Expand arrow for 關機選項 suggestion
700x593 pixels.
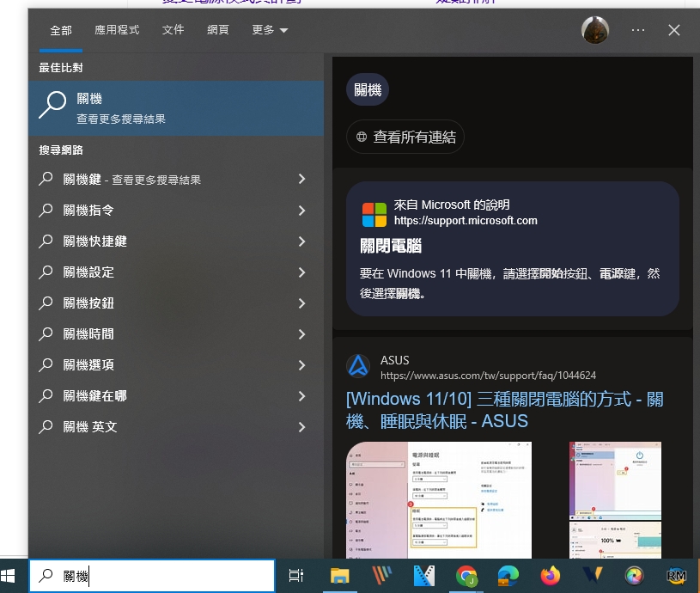tap(301, 364)
